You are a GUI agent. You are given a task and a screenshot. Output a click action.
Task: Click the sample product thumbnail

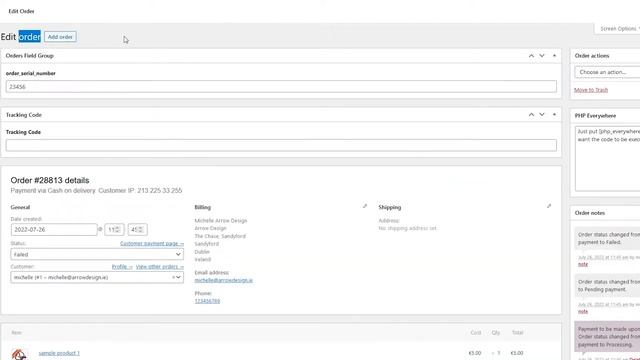[19, 354]
